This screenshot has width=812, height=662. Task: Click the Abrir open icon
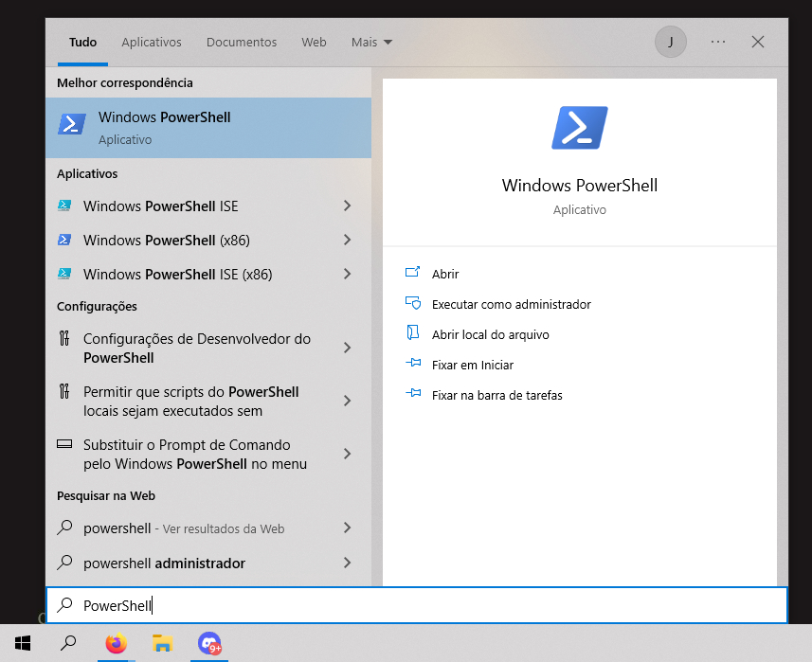[x=413, y=272]
